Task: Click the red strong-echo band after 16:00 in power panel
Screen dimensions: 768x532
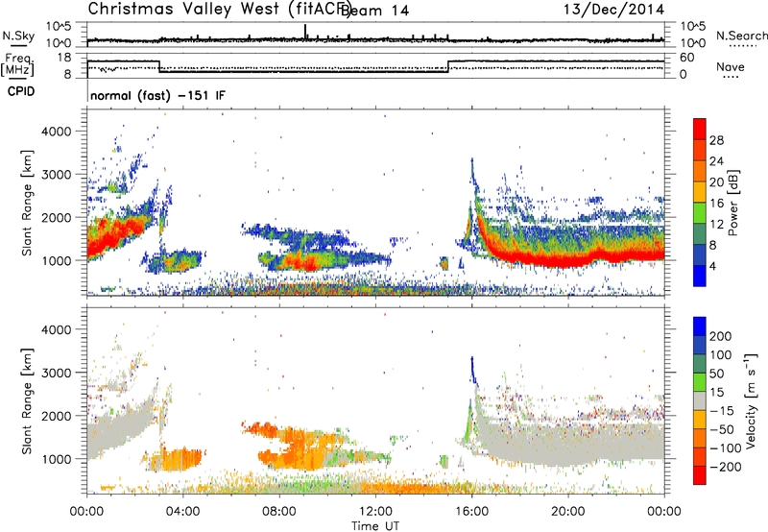Action: pyautogui.click(x=570, y=256)
